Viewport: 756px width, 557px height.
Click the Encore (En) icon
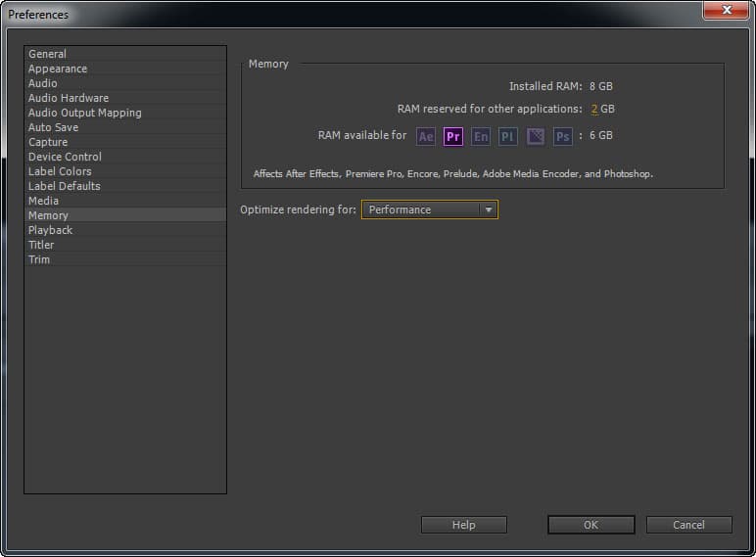[x=481, y=136]
